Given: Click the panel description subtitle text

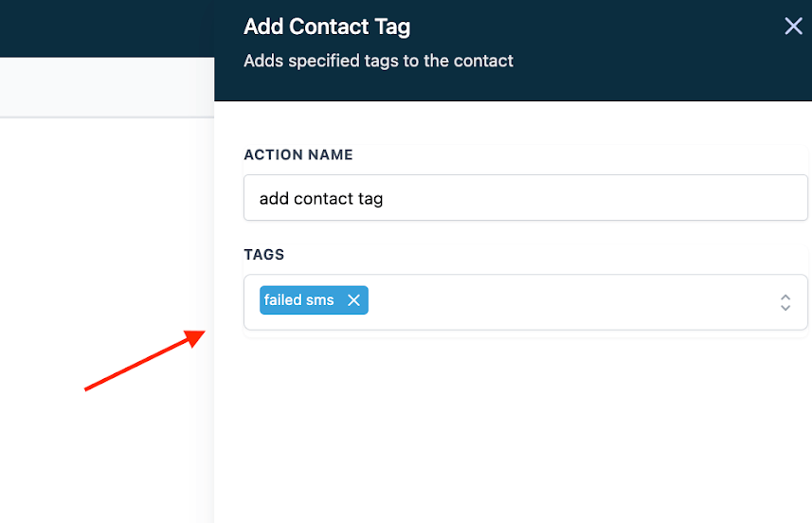Looking at the screenshot, I should click(x=378, y=61).
